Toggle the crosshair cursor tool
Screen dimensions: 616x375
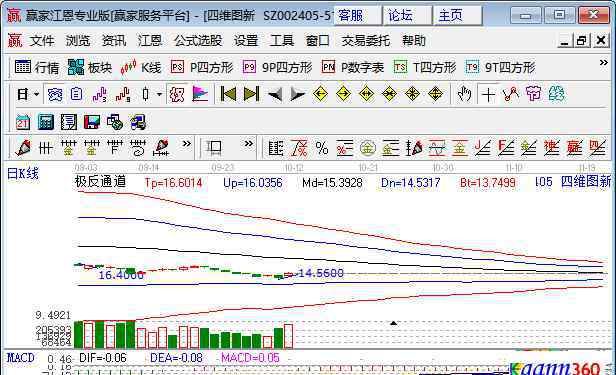488,94
